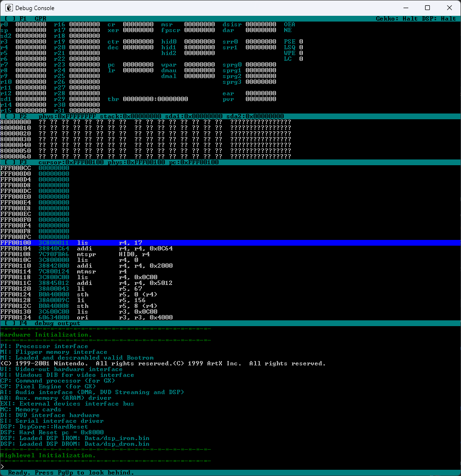Maximize the Debug Console window
The width and height of the screenshot is (461, 476).
point(427,8)
